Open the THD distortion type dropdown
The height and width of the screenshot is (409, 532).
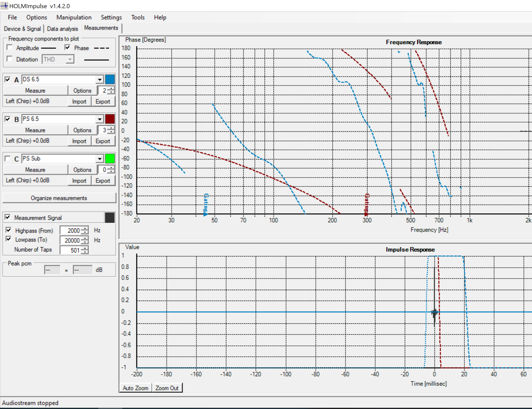point(70,59)
